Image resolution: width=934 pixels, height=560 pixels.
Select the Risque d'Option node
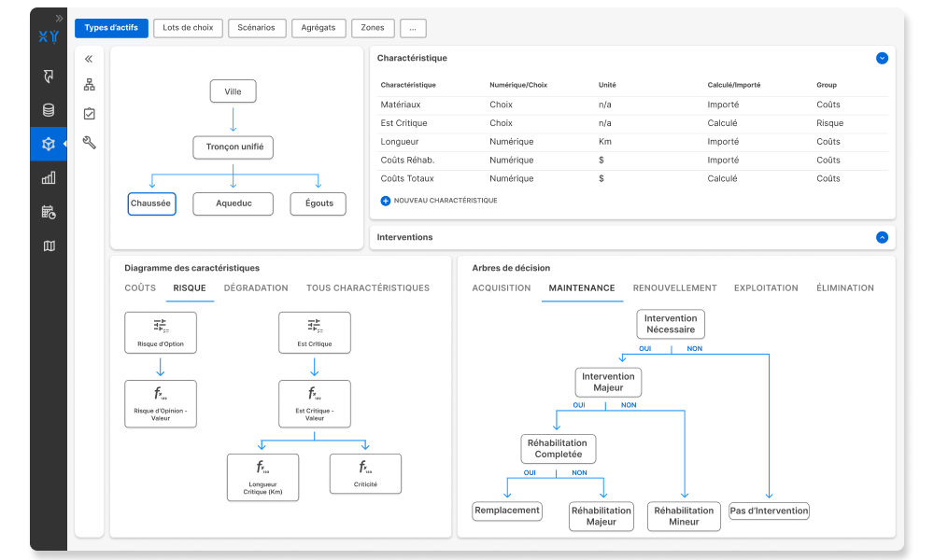point(161,332)
